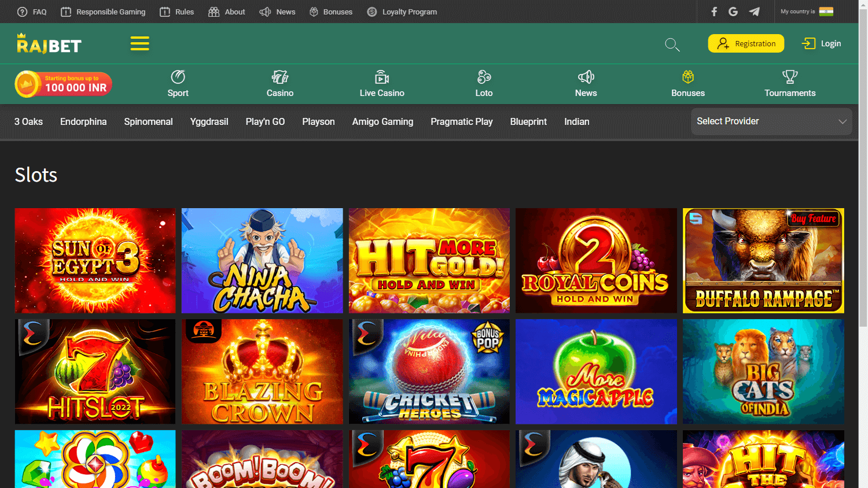Image resolution: width=868 pixels, height=488 pixels.
Task: Open the Responsible Gaming page
Action: pos(103,12)
